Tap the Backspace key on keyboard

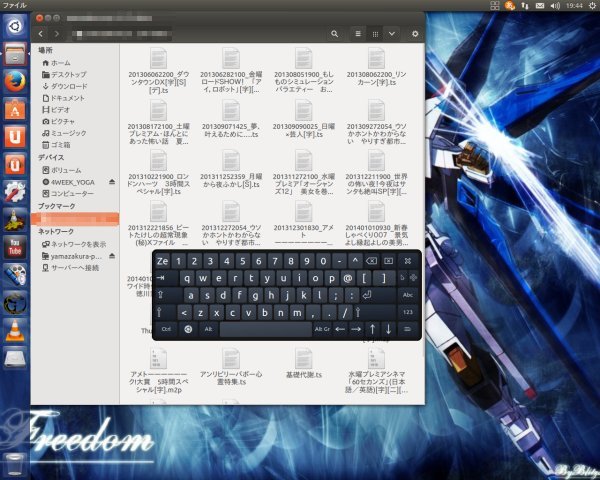371,261
